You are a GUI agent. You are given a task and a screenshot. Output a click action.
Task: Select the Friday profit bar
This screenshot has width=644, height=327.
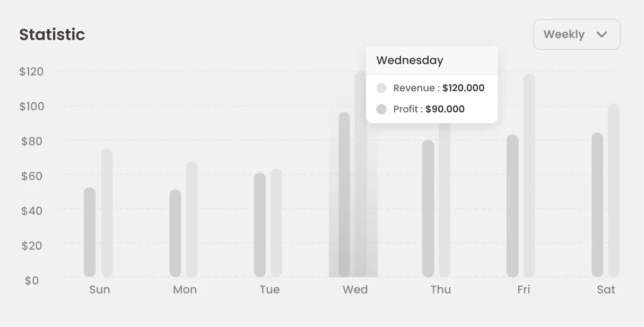pyautogui.click(x=512, y=206)
